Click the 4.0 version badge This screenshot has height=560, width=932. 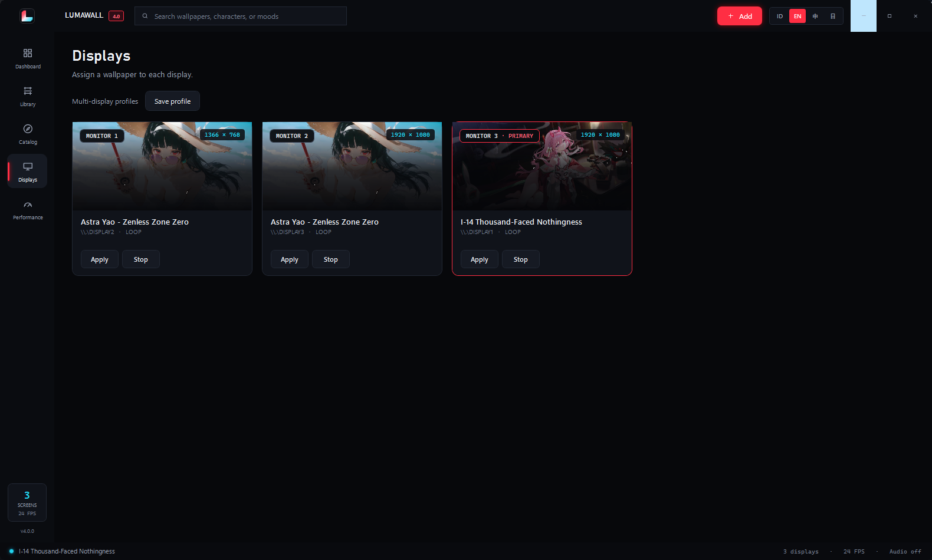(116, 16)
